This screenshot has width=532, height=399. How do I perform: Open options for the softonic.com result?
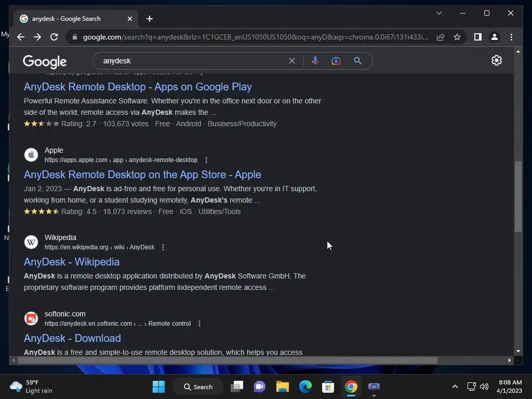click(199, 324)
